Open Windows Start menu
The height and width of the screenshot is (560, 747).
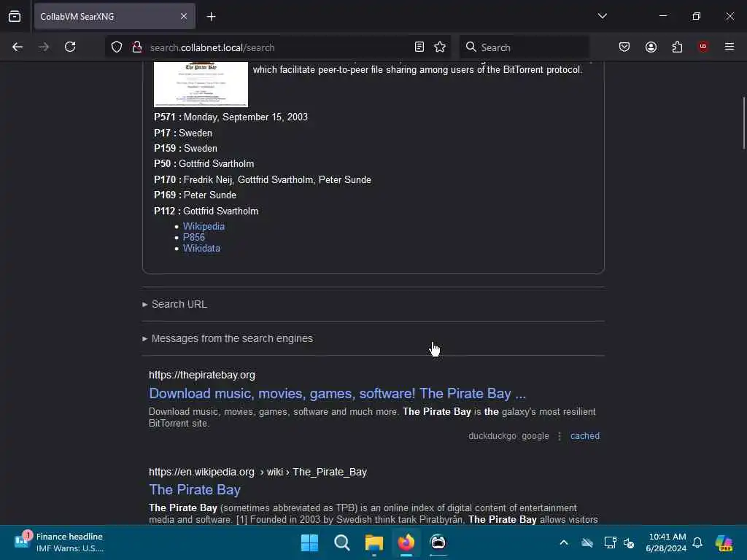click(309, 542)
